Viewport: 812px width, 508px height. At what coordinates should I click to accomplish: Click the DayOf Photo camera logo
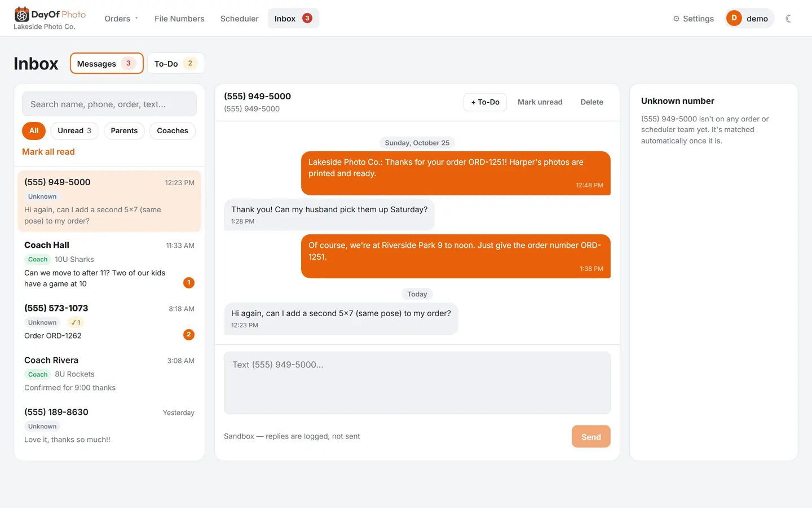[x=21, y=14]
